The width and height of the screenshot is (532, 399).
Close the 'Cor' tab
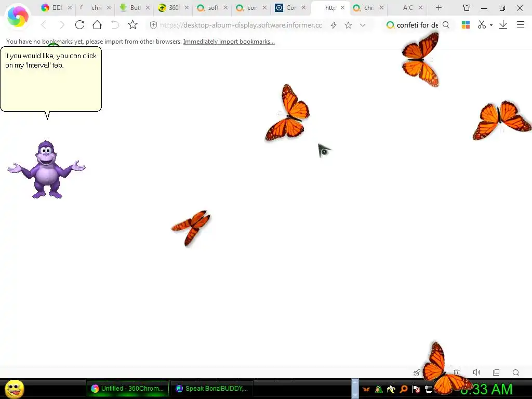303,7
